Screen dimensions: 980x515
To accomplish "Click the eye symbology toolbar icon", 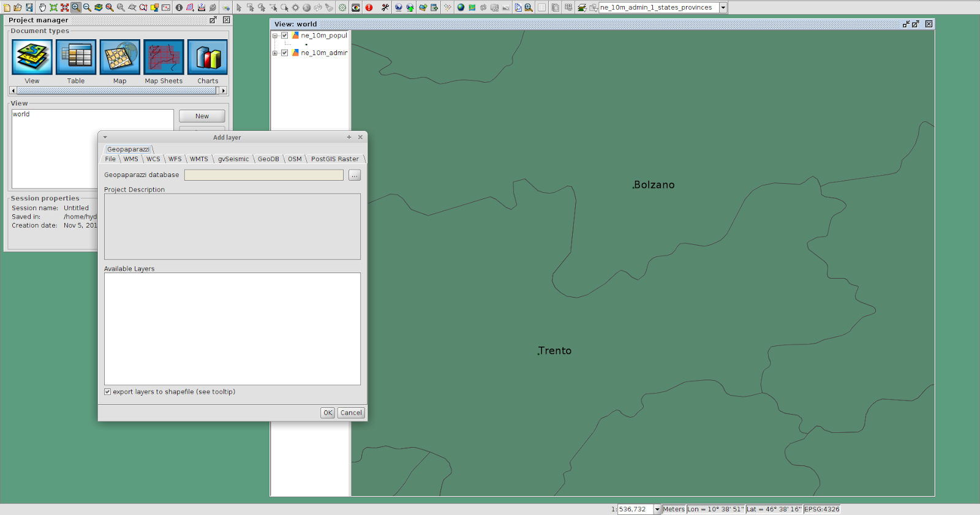I will point(355,7).
